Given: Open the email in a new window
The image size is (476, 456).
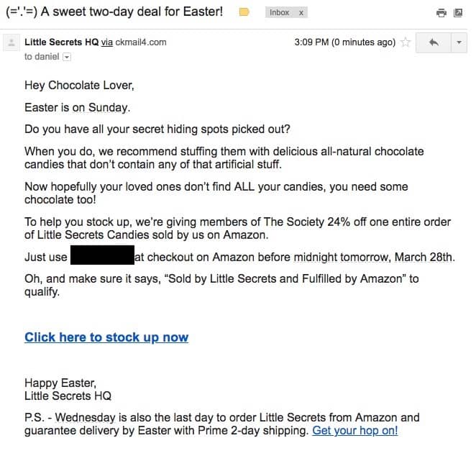Looking at the screenshot, I should coord(458,13).
